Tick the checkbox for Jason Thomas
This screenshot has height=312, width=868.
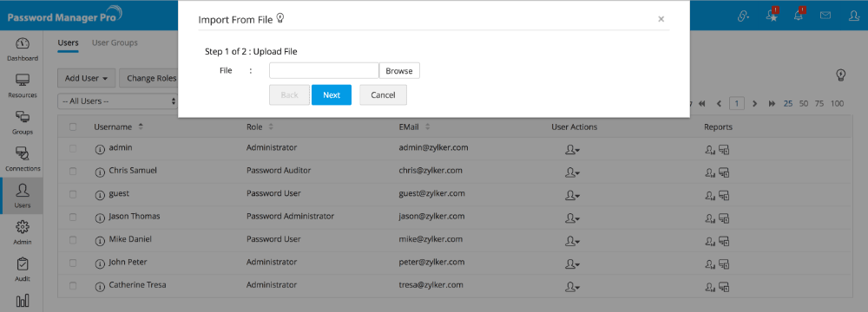(73, 217)
